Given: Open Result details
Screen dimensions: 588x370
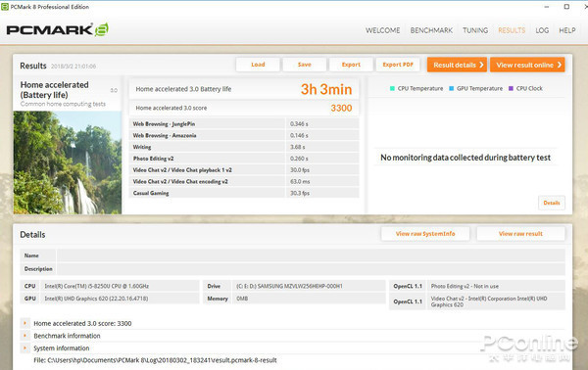Looking at the screenshot, I should point(457,65).
